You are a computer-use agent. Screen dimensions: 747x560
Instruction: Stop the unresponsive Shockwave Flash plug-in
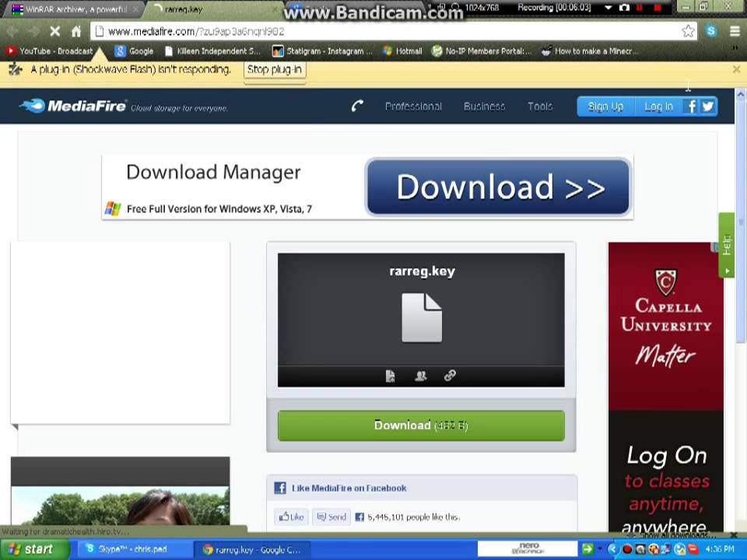click(275, 69)
